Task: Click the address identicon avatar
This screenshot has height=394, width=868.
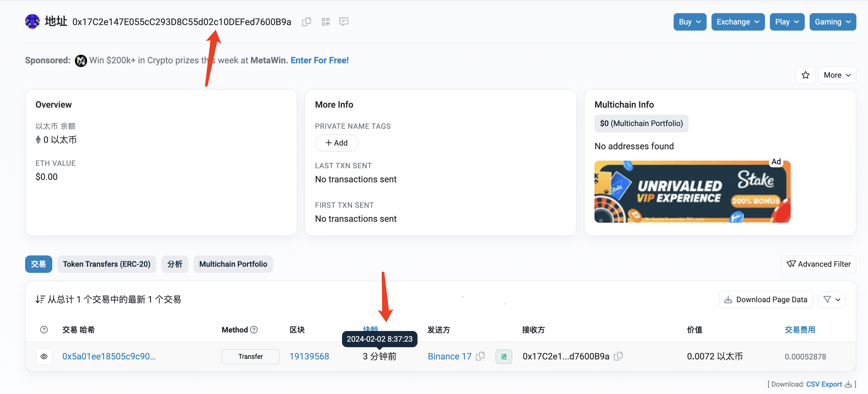Action: coord(32,21)
